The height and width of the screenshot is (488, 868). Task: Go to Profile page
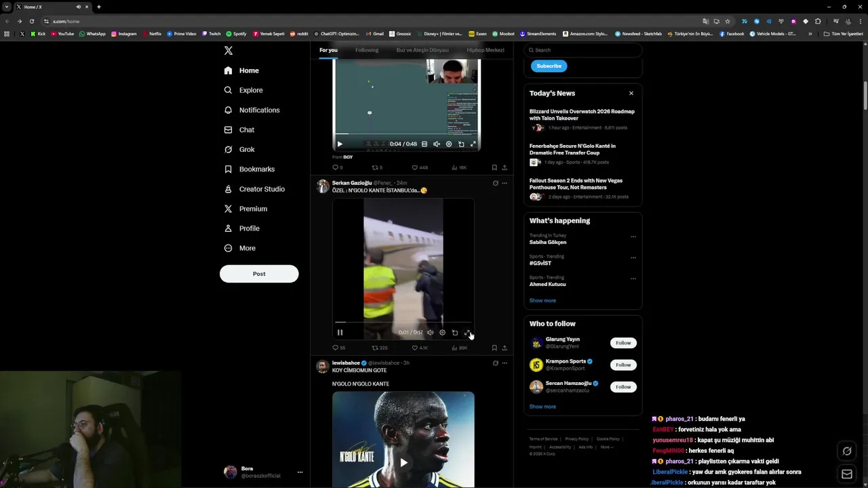tap(241, 228)
